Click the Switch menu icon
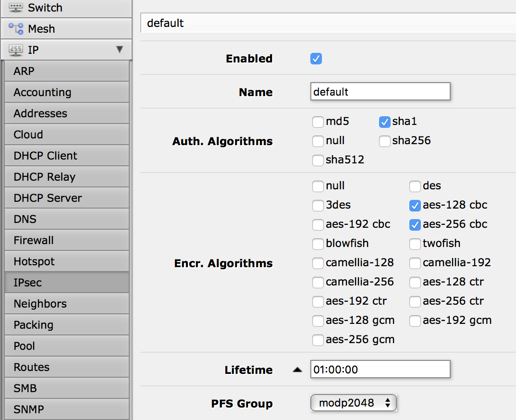This screenshot has width=516, height=420. coord(15,8)
